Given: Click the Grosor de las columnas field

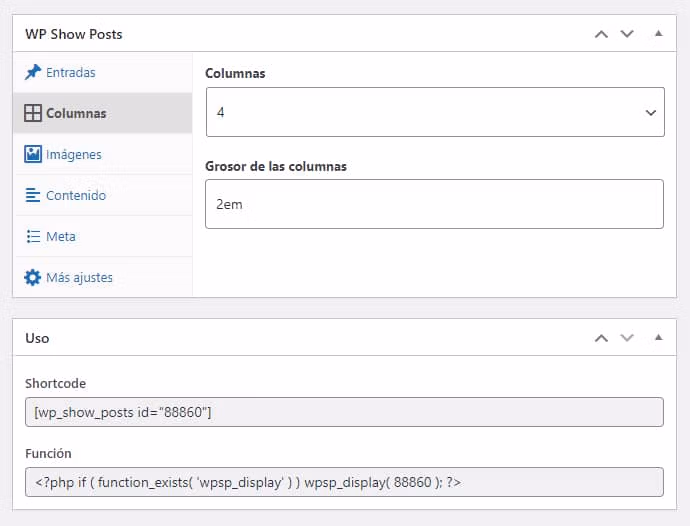Looking at the screenshot, I should (x=434, y=204).
